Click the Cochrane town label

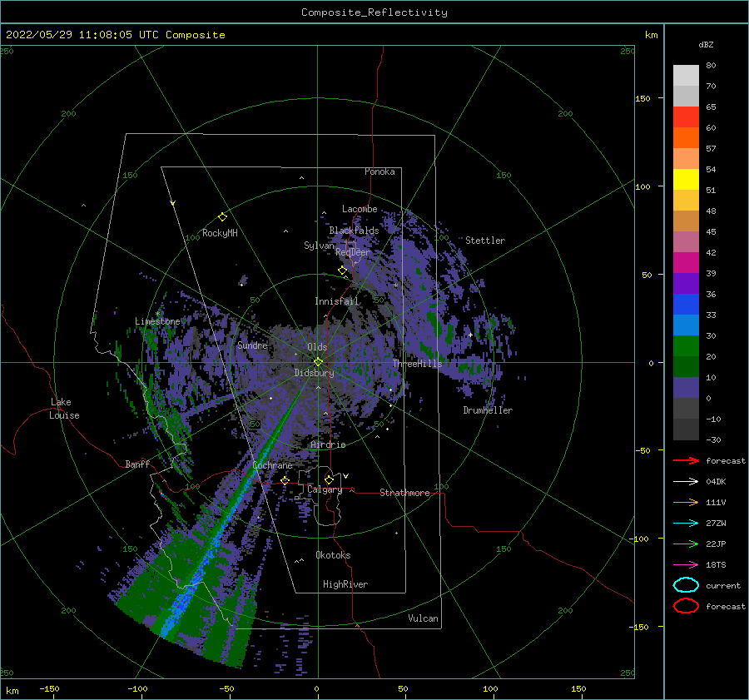(x=272, y=465)
